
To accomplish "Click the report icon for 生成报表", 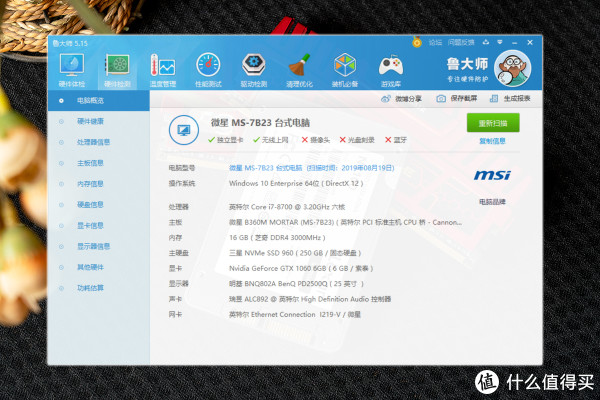I will tap(494, 99).
